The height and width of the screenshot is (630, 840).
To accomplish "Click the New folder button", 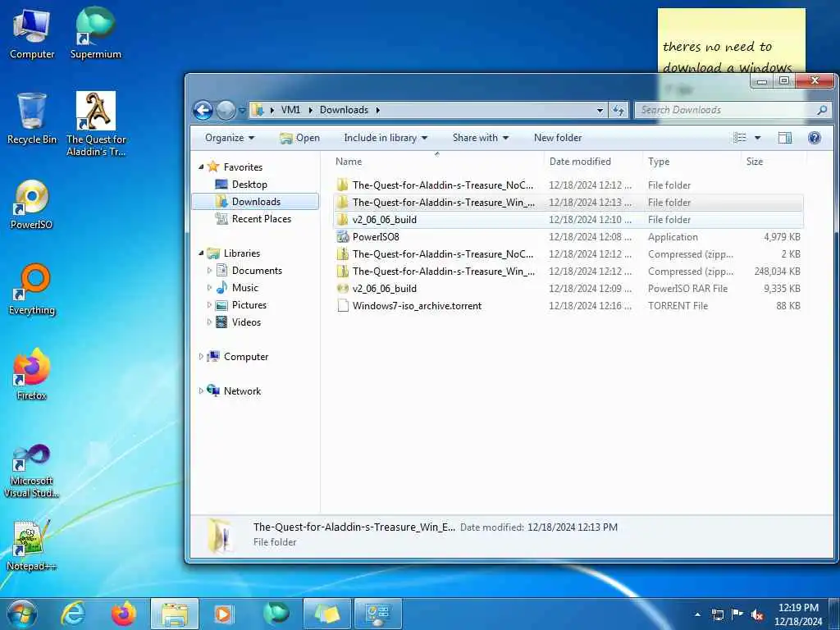I will [x=557, y=138].
